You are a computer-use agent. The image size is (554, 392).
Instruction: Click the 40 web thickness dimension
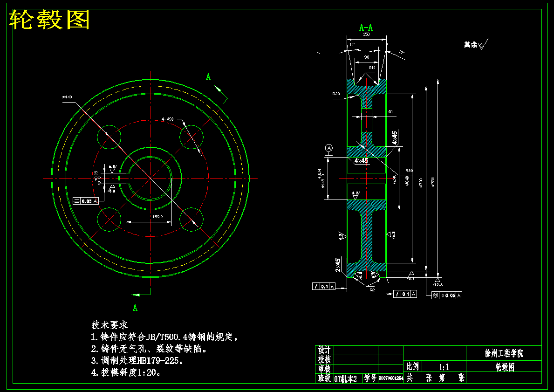(390, 112)
